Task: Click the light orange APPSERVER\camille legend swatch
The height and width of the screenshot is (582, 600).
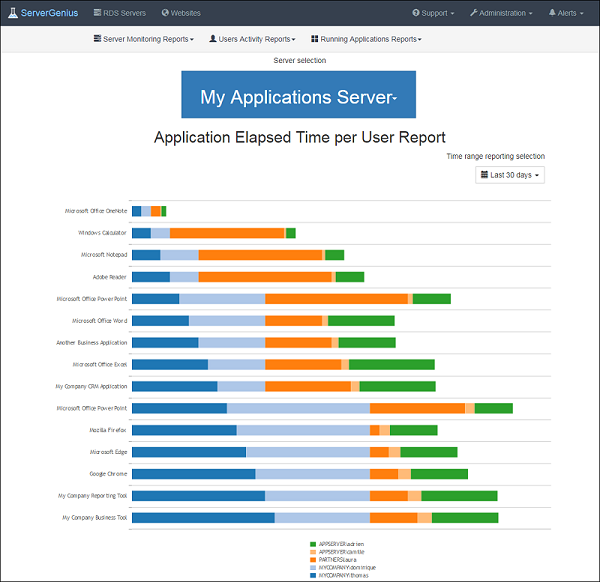Action: click(x=313, y=552)
